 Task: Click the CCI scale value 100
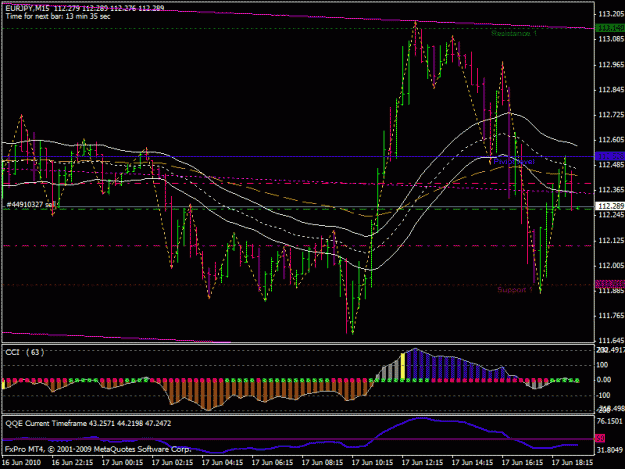[x=602, y=365]
